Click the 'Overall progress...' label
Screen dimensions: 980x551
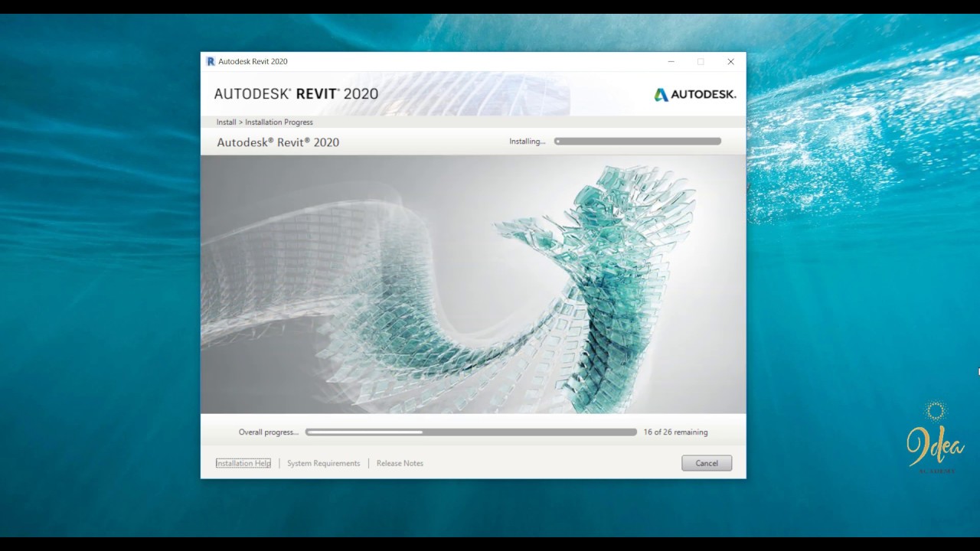pyautogui.click(x=269, y=432)
